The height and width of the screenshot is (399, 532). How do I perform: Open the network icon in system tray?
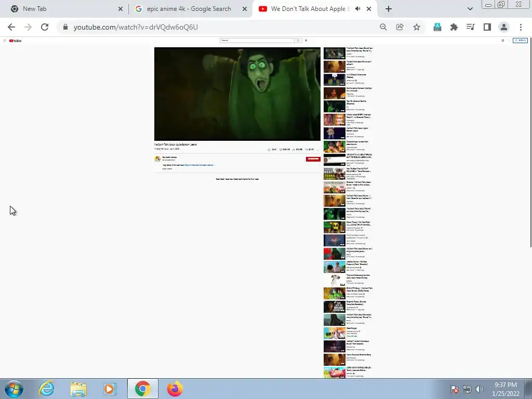(467, 389)
